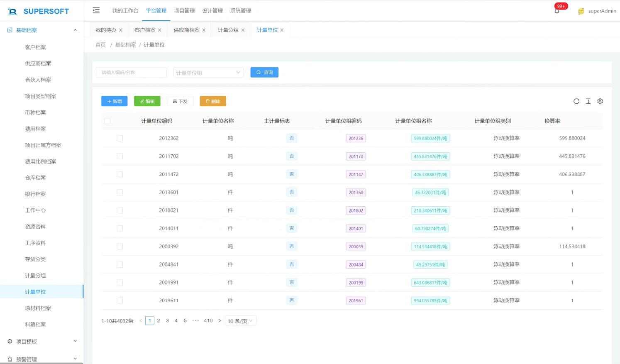The height and width of the screenshot is (364, 620).
Task: Refresh the table with the reload icon
Action: 576,101
